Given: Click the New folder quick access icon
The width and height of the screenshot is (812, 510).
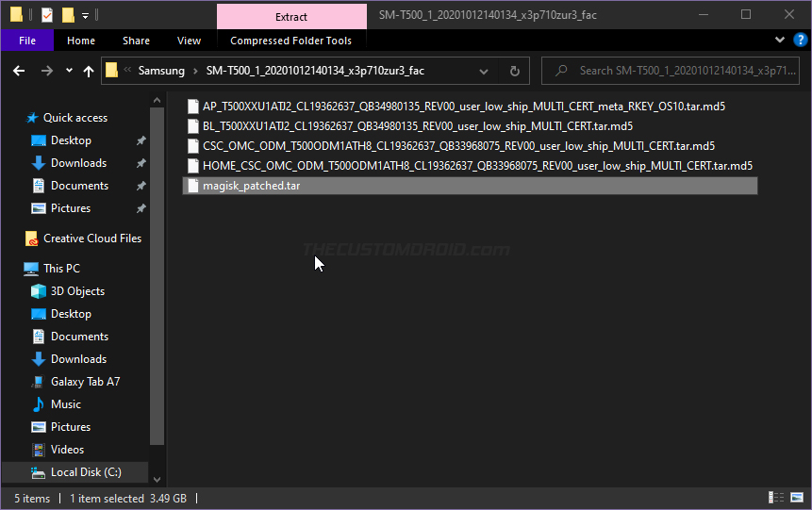Looking at the screenshot, I should (x=68, y=15).
